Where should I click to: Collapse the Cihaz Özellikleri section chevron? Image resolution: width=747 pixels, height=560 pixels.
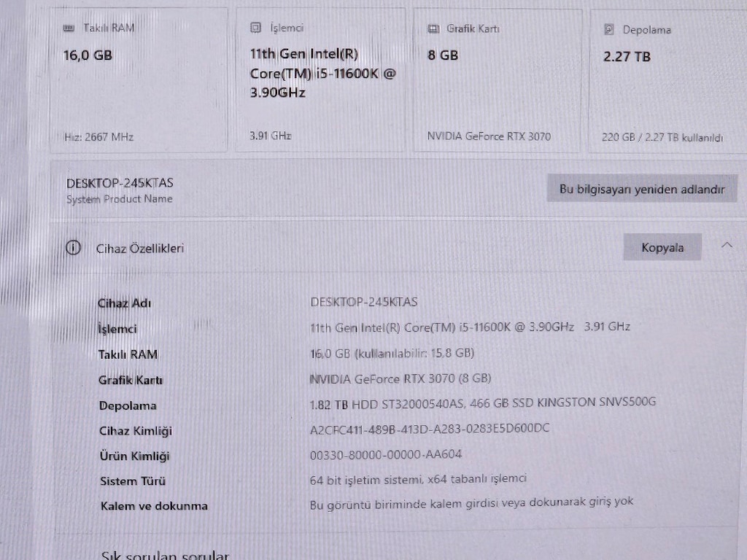(x=727, y=246)
